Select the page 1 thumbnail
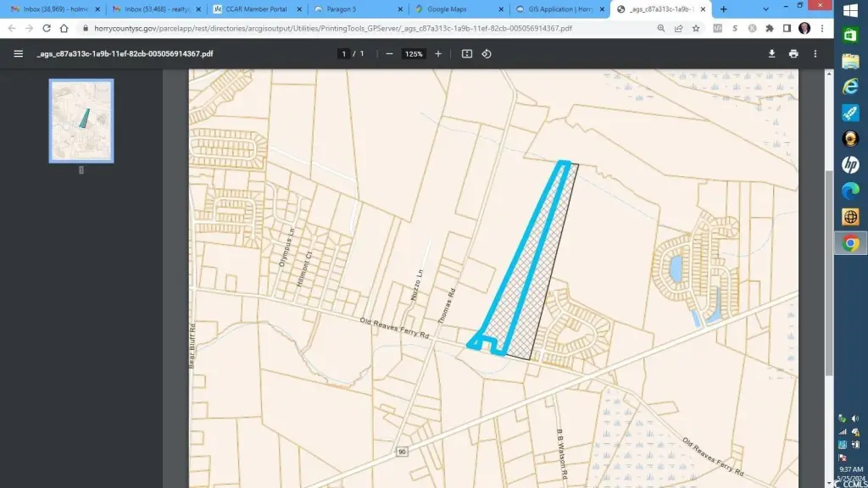The image size is (868, 488). (81, 119)
